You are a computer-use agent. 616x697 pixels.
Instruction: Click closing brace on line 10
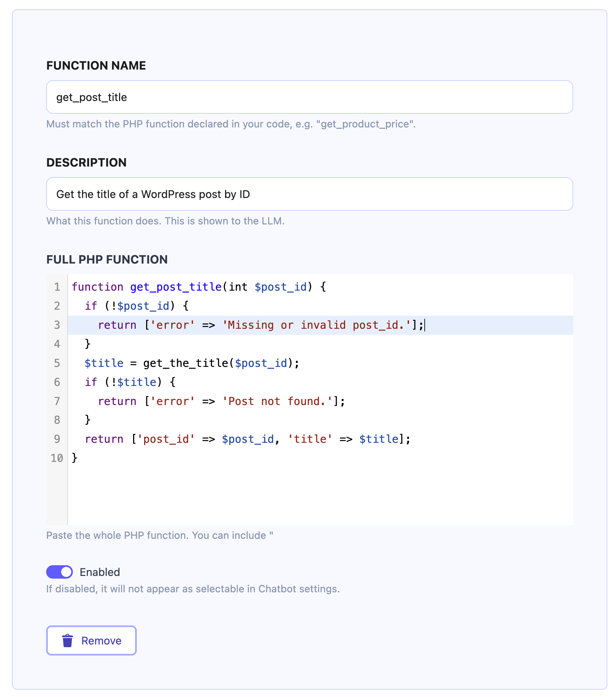[75, 458]
